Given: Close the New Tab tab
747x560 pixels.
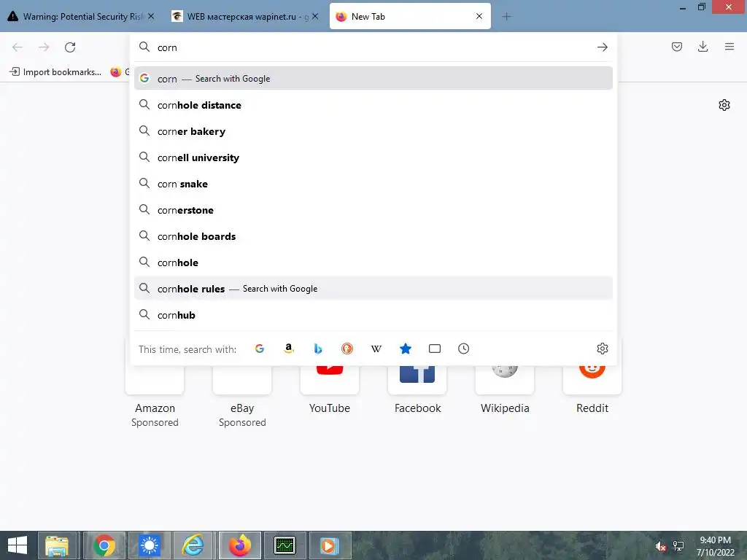Looking at the screenshot, I should click(x=479, y=16).
